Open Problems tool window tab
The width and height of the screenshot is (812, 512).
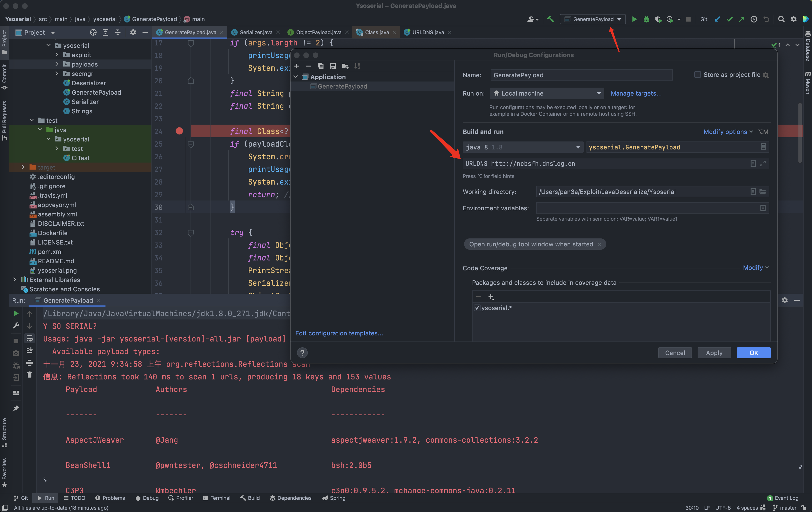110,498
